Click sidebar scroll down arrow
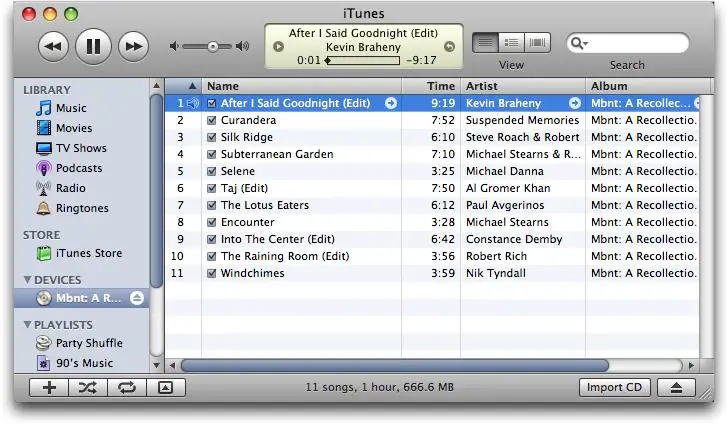 [156, 366]
